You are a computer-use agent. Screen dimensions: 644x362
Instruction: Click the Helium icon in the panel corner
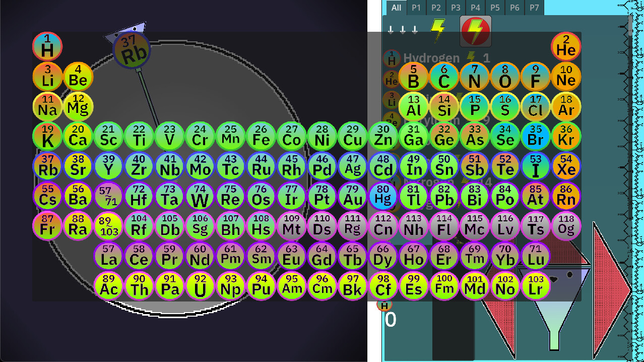(x=566, y=47)
